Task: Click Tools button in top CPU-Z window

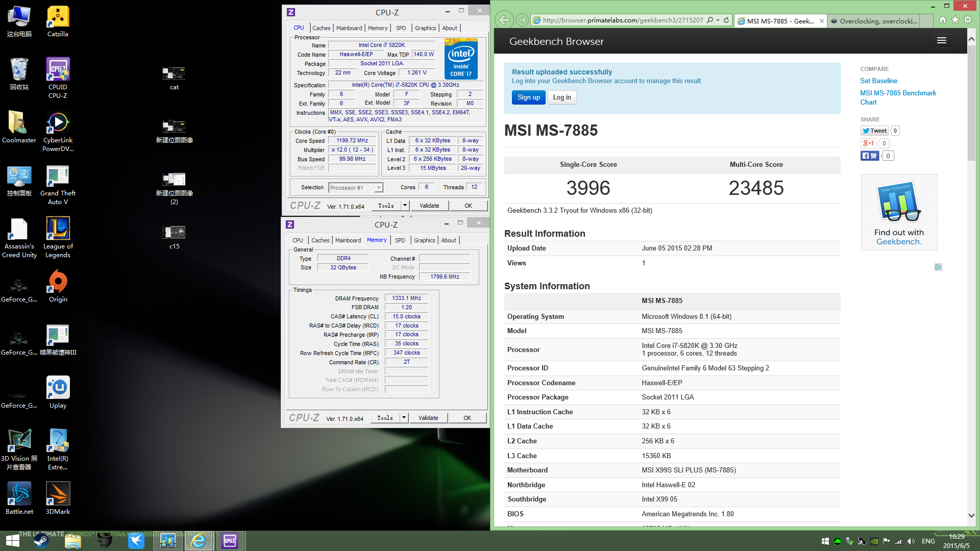Action: (x=386, y=206)
